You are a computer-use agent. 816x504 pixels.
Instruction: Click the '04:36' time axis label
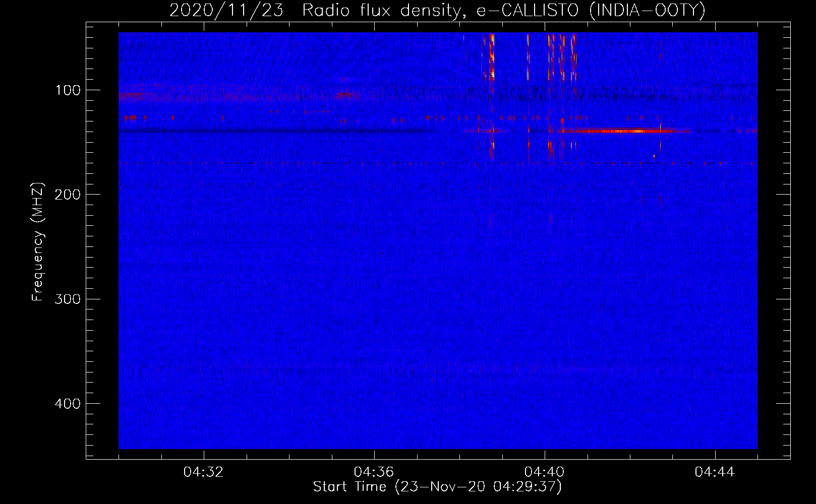pos(374,472)
